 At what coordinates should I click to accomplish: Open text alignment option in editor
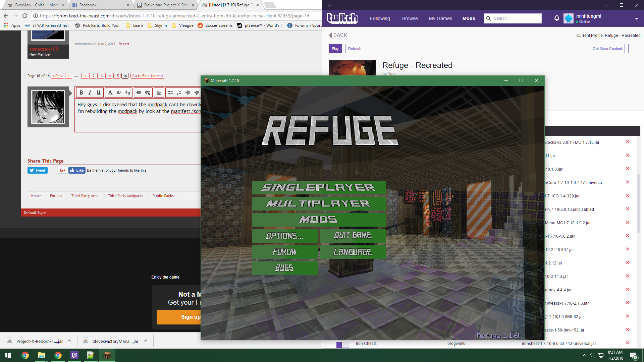coord(159,93)
